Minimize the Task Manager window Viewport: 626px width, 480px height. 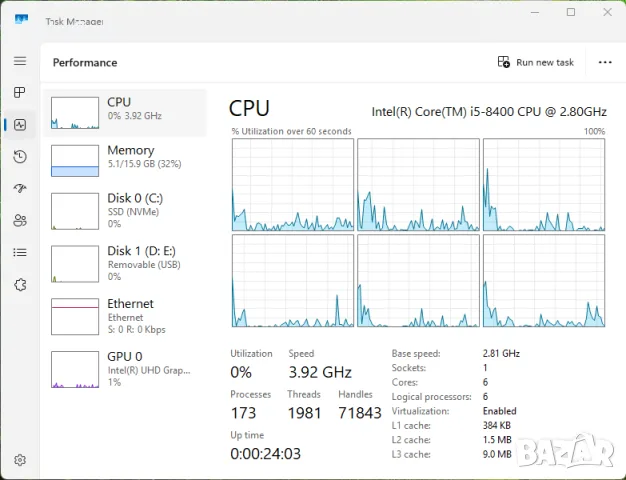click(x=535, y=12)
